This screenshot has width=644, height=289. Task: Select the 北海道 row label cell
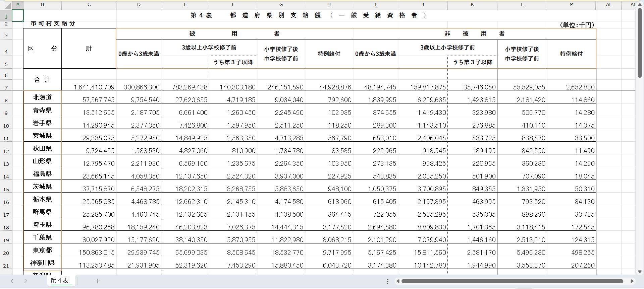click(42, 97)
